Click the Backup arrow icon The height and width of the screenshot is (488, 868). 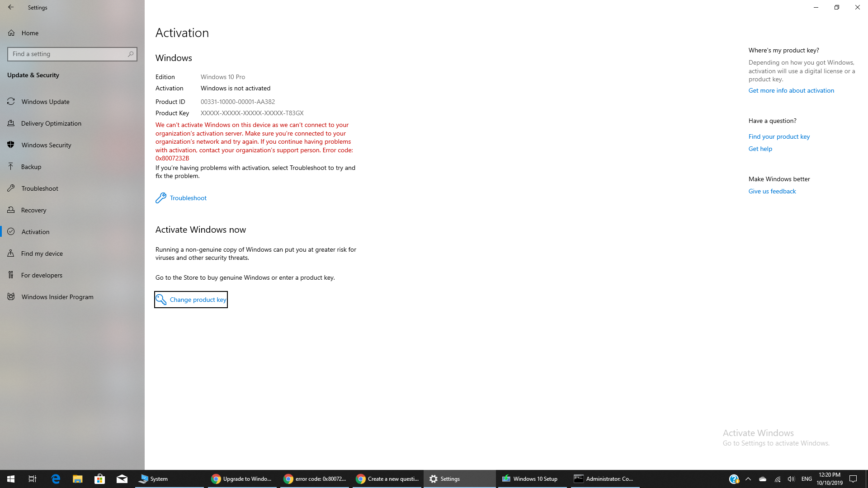11,167
